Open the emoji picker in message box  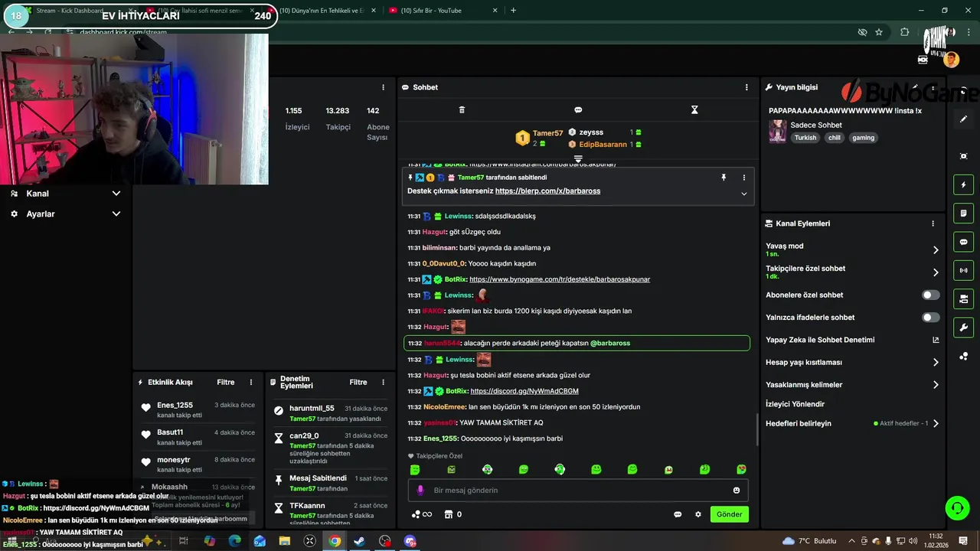point(737,491)
